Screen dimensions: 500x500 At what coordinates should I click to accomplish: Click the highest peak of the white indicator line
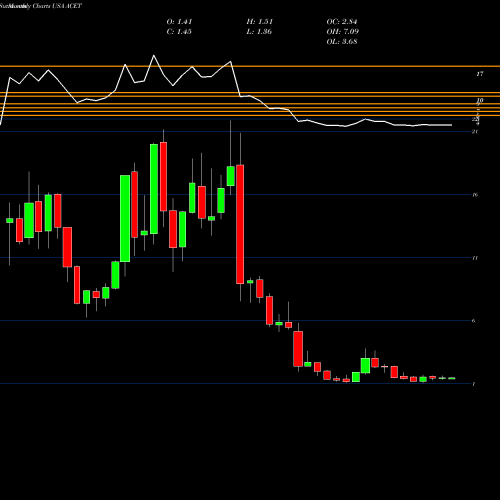point(154,56)
